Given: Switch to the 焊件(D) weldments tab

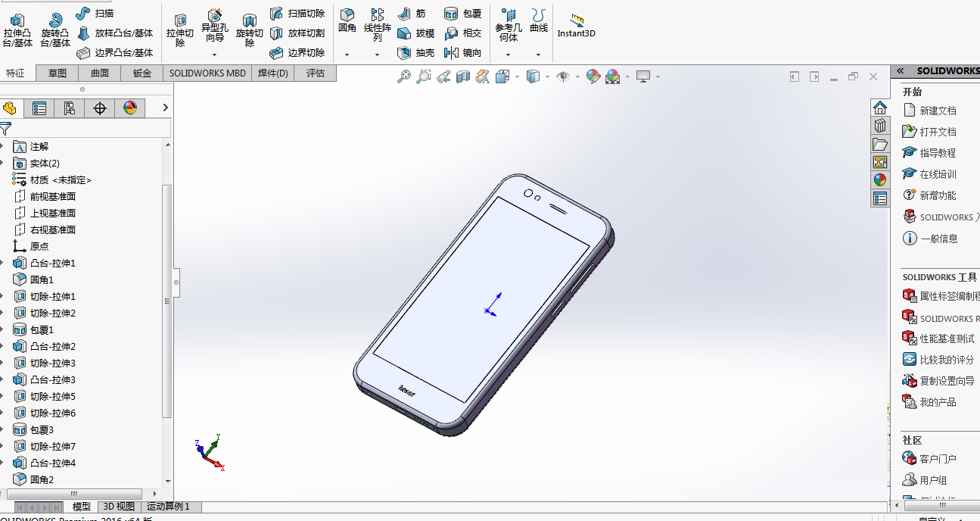Looking at the screenshot, I should [272, 73].
